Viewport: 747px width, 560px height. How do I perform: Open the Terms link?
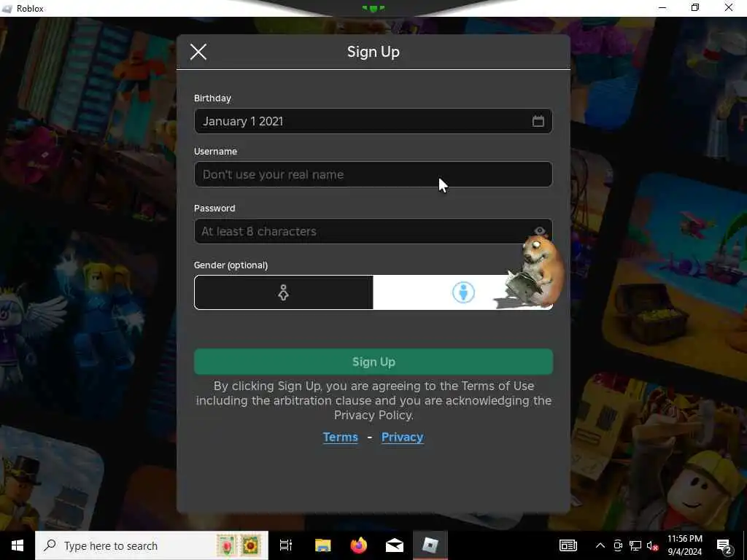click(340, 437)
